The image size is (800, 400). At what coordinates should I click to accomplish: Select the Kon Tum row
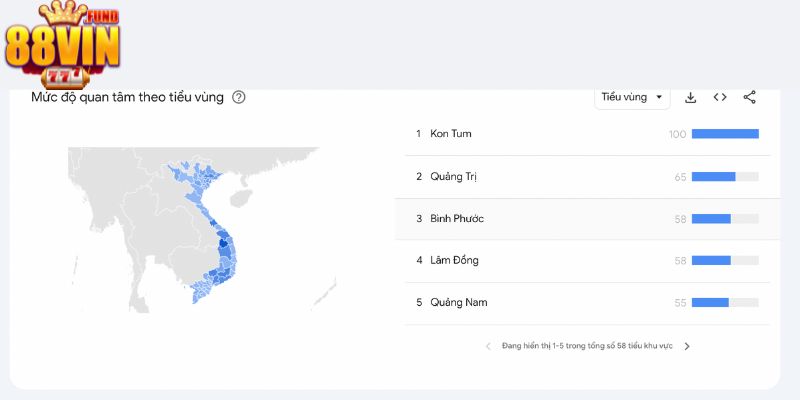tap(587, 134)
